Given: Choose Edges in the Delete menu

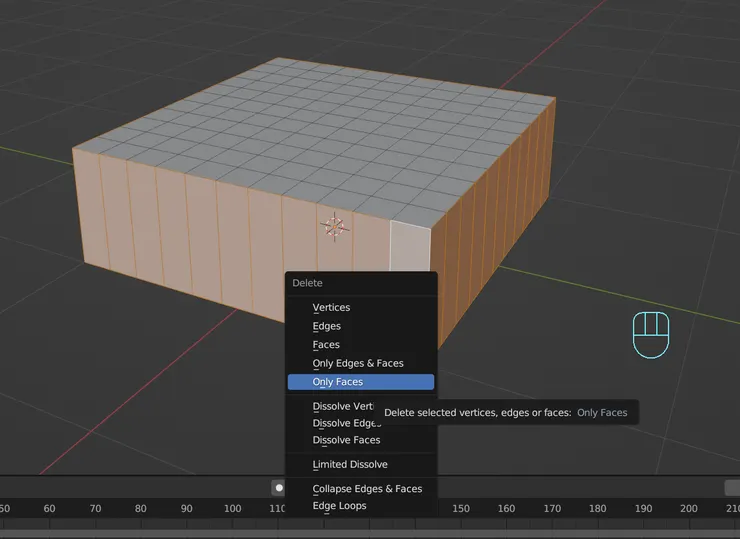Looking at the screenshot, I should pyautogui.click(x=326, y=326).
